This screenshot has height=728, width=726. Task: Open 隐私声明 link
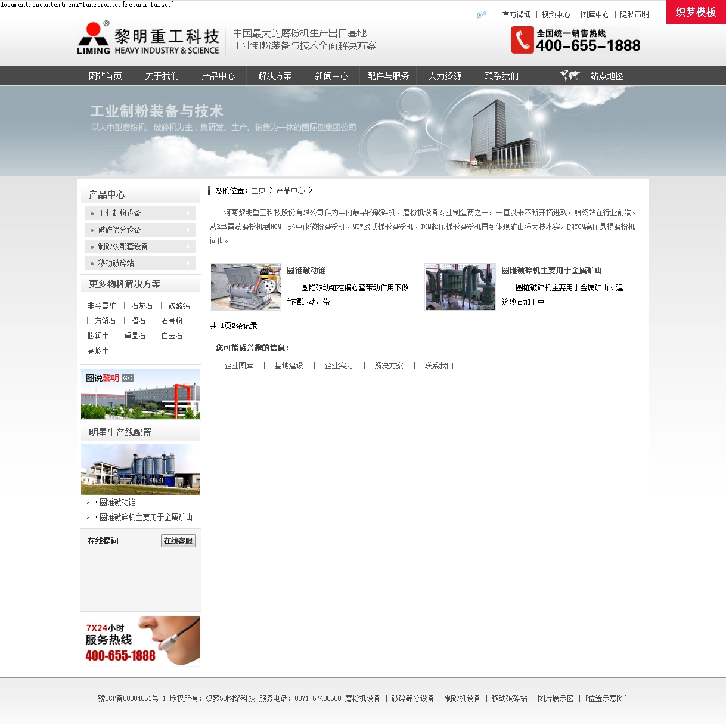(634, 14)
